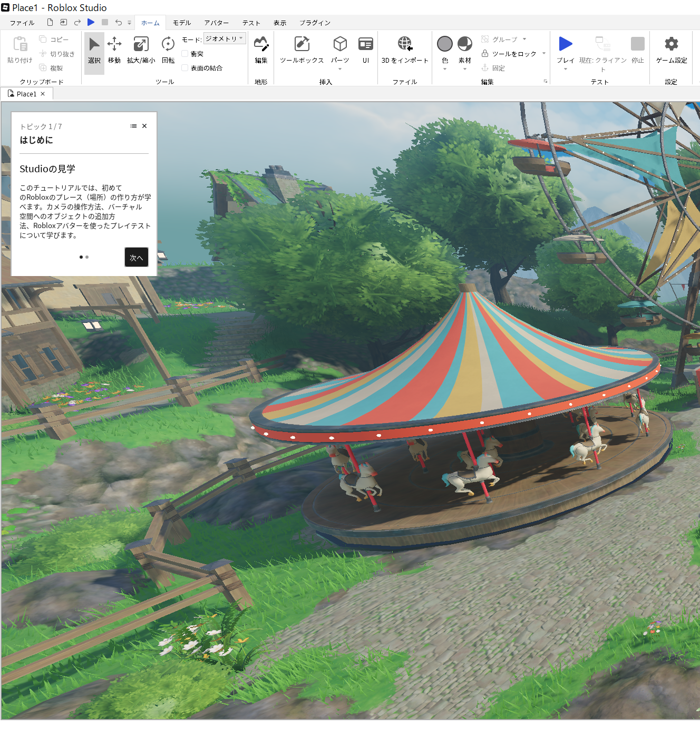
Task: Enable the 表面の結合 (Join Surfaces) checkbox
Action: click(x=185, y=67)
